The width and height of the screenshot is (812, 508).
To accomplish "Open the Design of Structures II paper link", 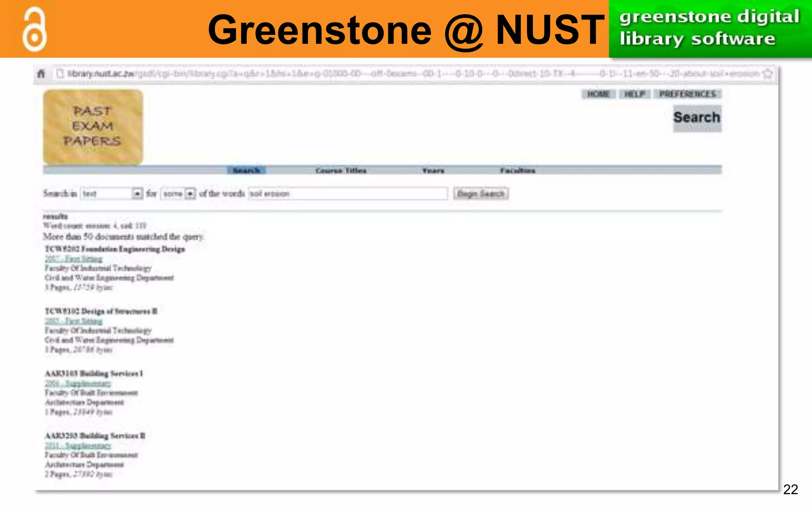I will tap(73, 321).
